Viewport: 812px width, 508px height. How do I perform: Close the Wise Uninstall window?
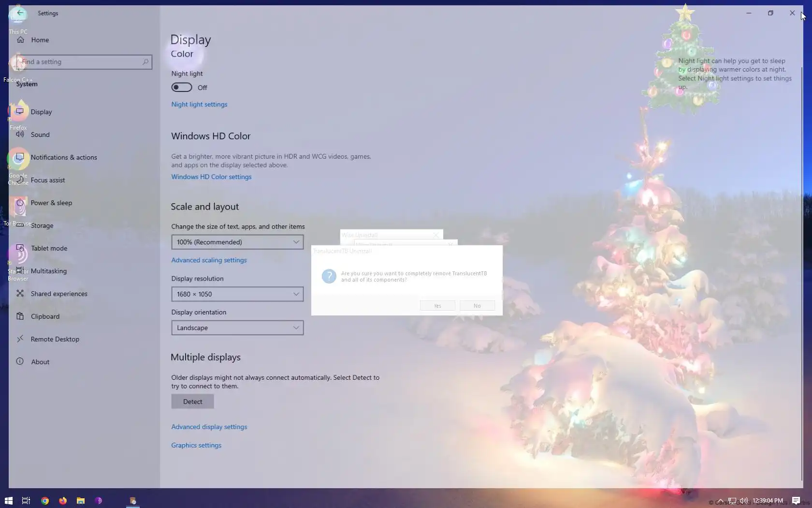[x=436, y=235]
